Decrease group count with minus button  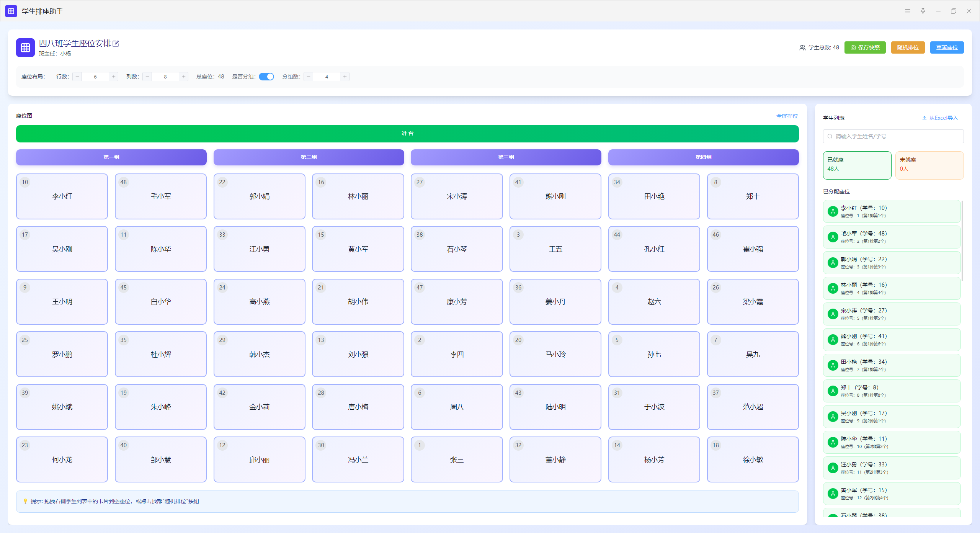(309, 77)
